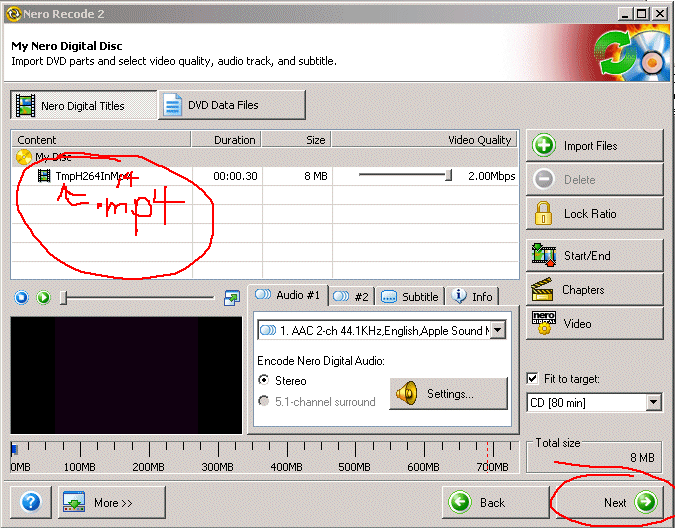
Task: Click the video preview area
Action: [x=127, y=375]
